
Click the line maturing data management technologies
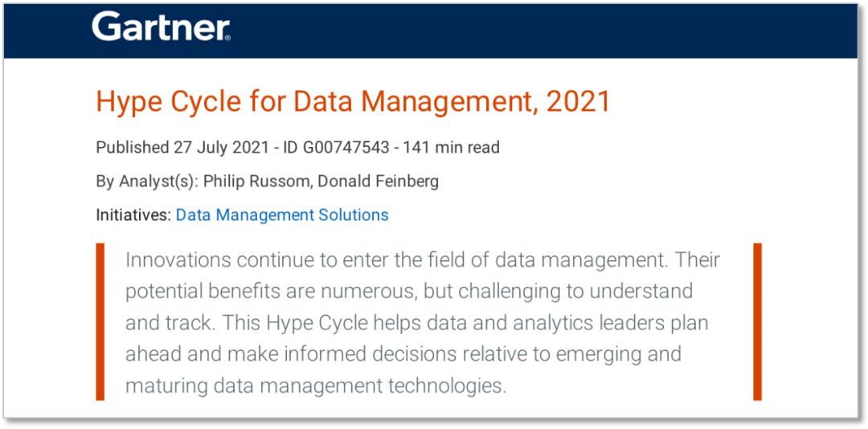click(315, 386)
